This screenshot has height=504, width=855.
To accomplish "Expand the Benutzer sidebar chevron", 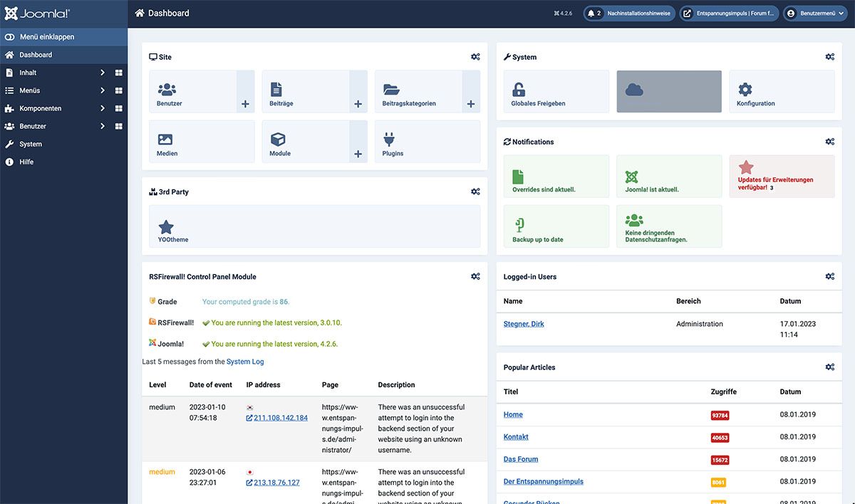I will 103,126.
